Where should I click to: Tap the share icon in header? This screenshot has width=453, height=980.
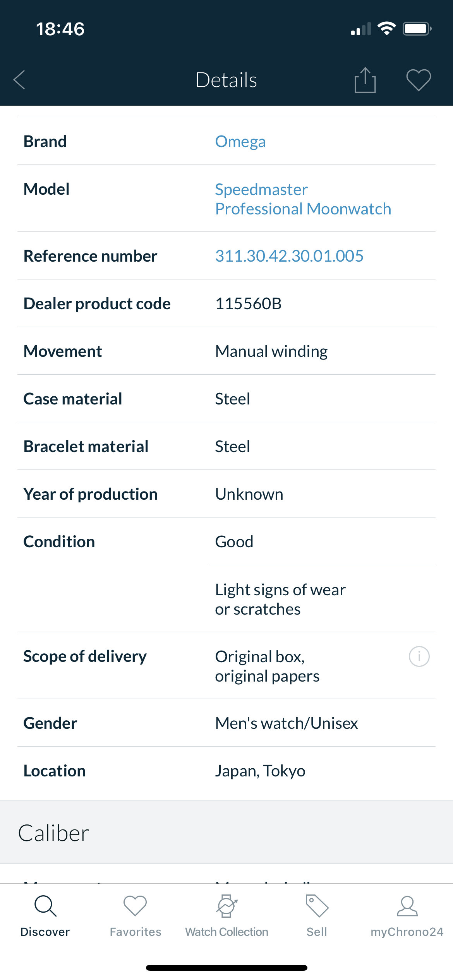point(365,80)
